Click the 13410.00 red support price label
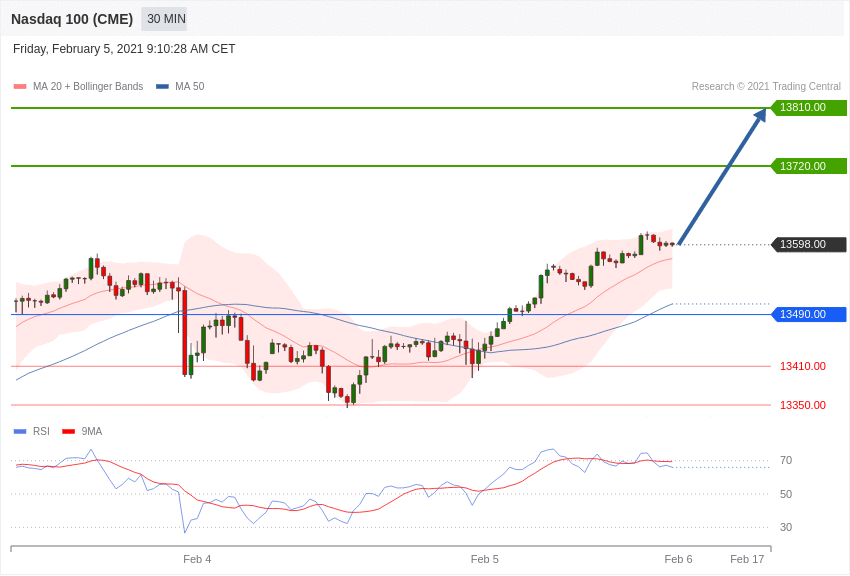 pos(803,366)
